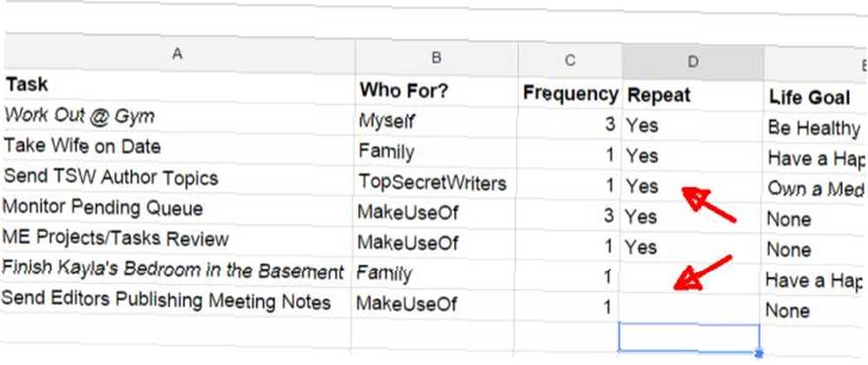Select the Monitor Pending Queue cell
Image resolution: width=868 pixels, height=365 pixels.
pyautogui.click(x=177, y=209)
